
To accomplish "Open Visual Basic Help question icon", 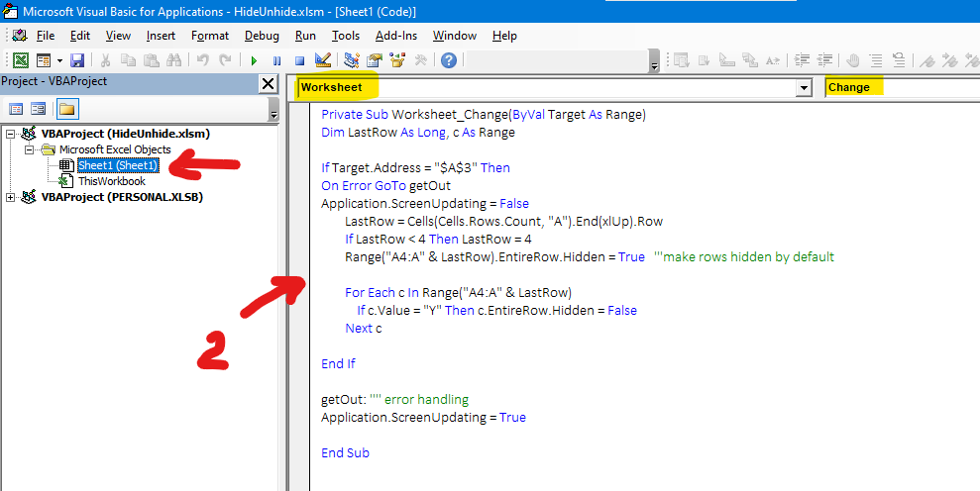I will pos(449,60).
